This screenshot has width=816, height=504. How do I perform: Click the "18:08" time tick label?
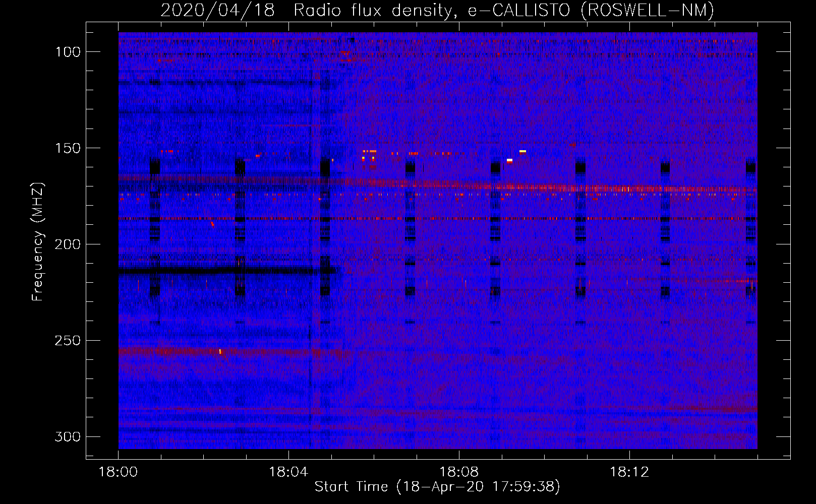click(459, 472)
